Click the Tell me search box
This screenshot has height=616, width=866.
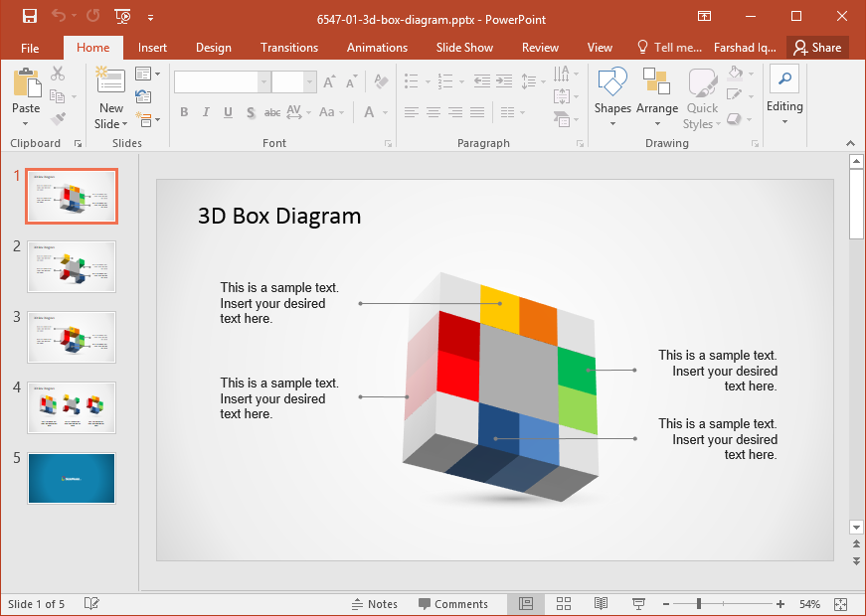(669, 48)
